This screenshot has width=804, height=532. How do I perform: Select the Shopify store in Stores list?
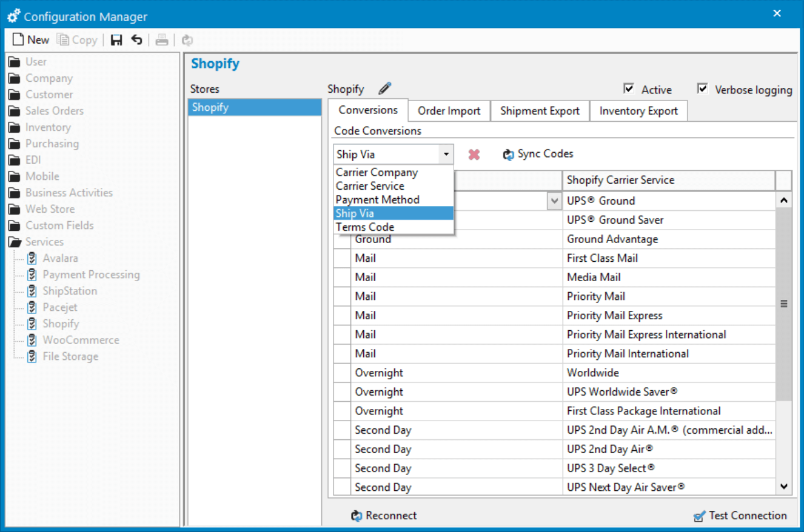[255, 107]
